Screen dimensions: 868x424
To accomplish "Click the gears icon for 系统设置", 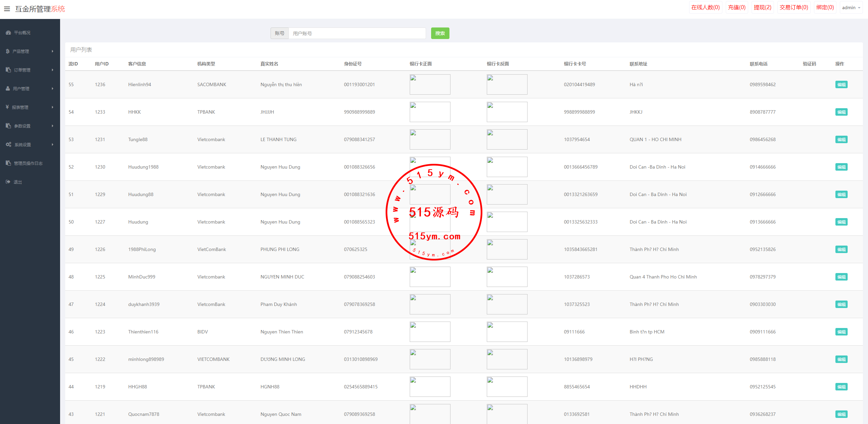I will click(x=8, y=144).
